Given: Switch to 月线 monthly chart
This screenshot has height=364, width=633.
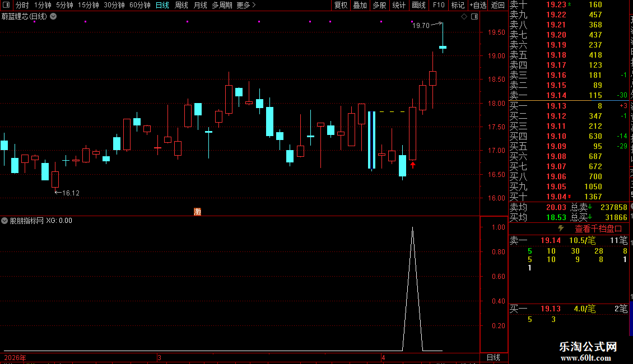Looking at the screenshot, I should click(200, 5).
